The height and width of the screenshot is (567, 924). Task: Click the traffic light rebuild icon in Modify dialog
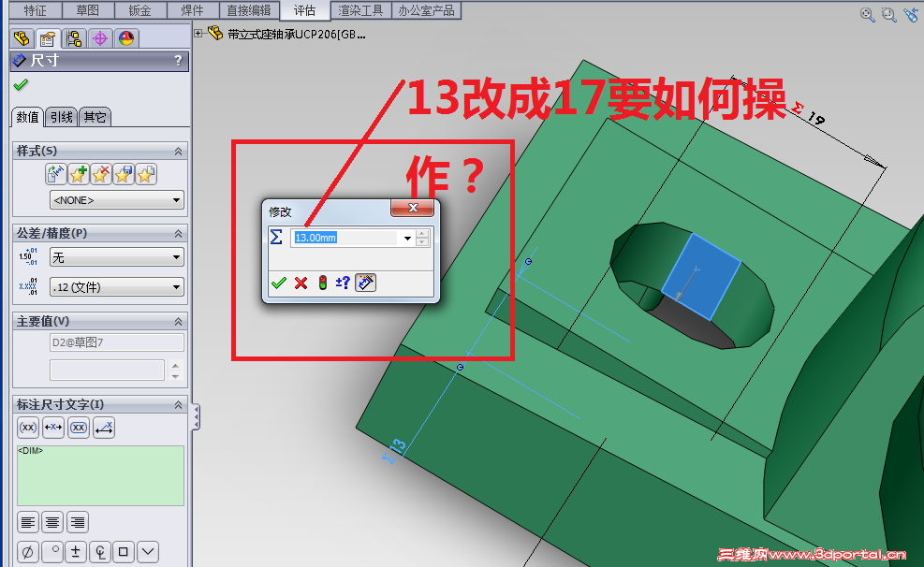point(322,283)
